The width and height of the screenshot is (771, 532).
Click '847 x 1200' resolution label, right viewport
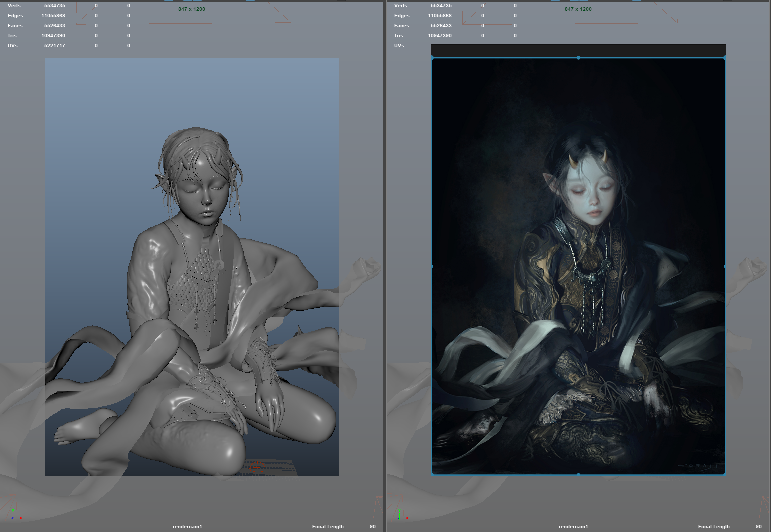point(578,9)
